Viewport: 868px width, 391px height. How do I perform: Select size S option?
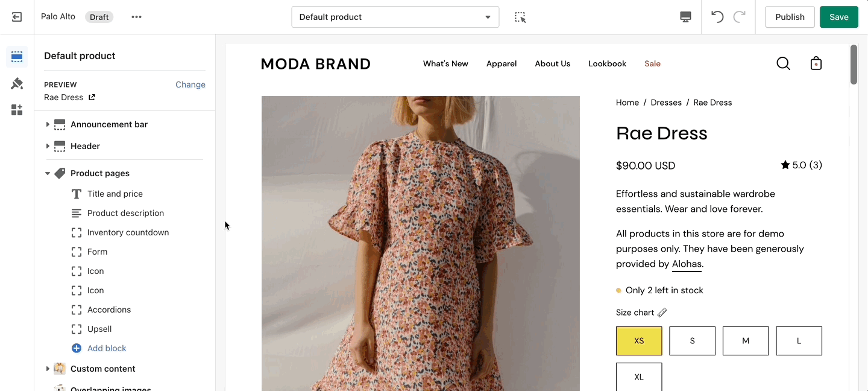point(692,341)
